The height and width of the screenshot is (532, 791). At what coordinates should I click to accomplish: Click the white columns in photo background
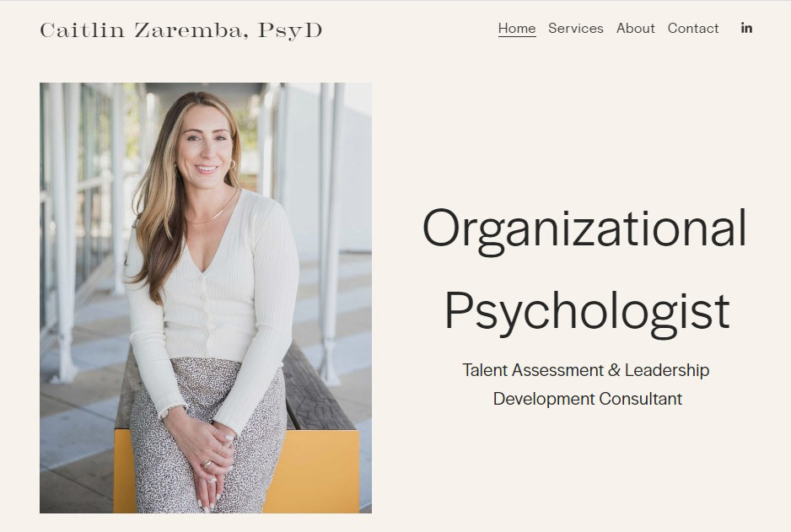coord(329,232)
